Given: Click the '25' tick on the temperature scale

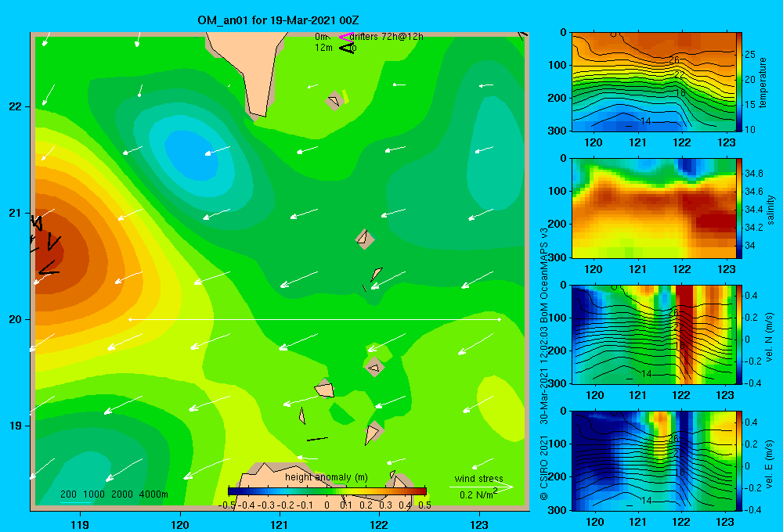Looking at the screenshot, I should point(750,55).
